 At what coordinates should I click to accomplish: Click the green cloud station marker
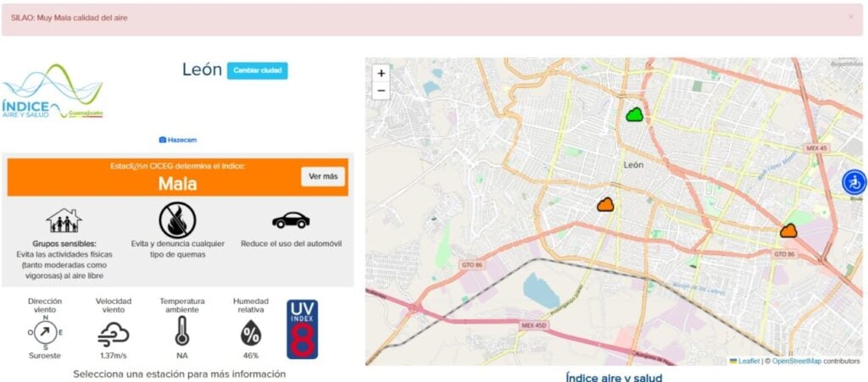[635, 114]
